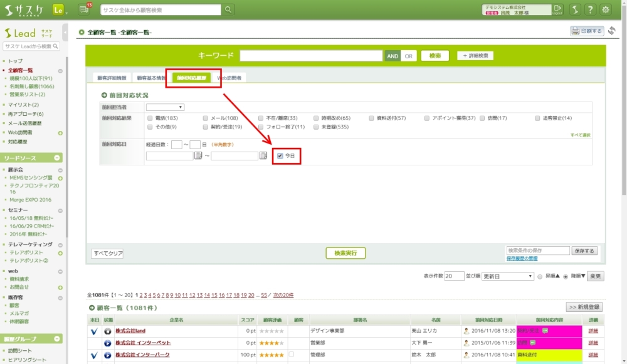Click the star rating for 株式会社 インターペット
The width and height of the screenshot is (627, 364).
[272, 343]
